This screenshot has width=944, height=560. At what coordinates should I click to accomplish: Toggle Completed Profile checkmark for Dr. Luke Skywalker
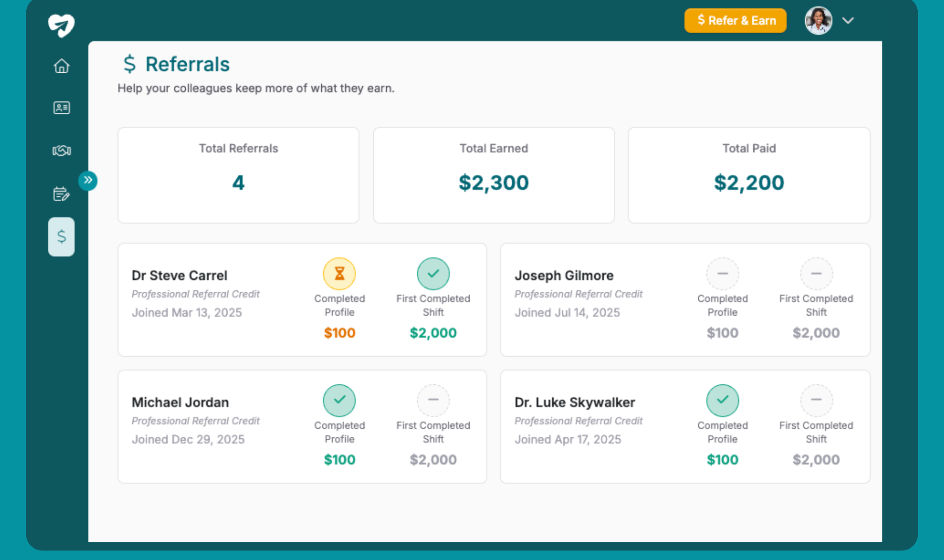[722, 400]
